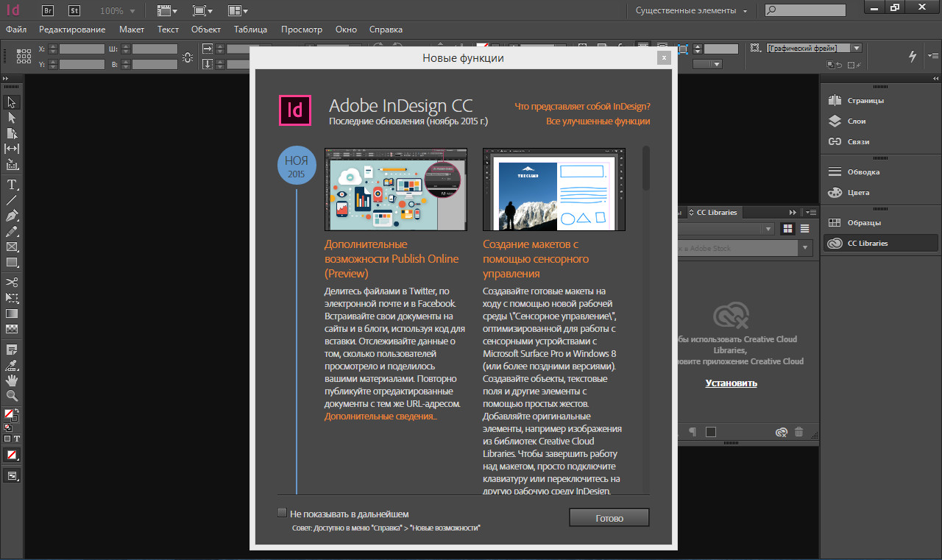Open the CC Libraries panel button
Screen dimensions: 942x560
[879, 243]
